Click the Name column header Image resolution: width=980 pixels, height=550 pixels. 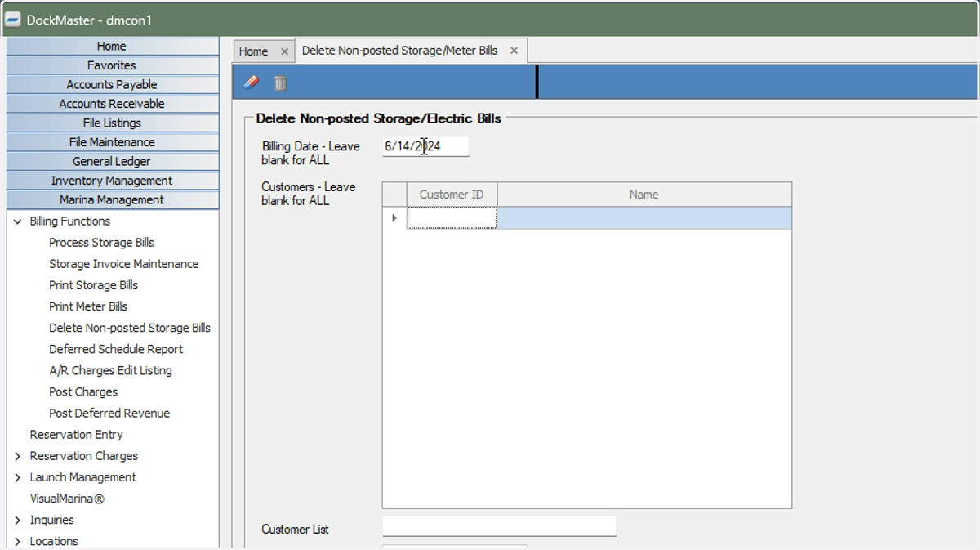click(644, 195)
